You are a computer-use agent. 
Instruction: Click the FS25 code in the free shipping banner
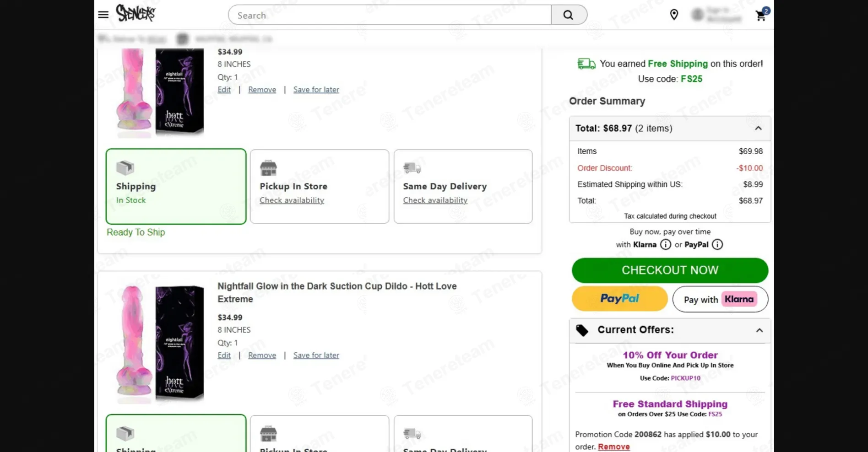(x=691, y=79)
